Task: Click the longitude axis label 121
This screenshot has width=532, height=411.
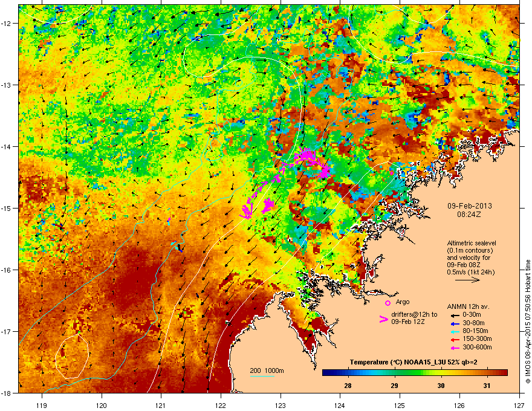Action: tap(161, 405)
